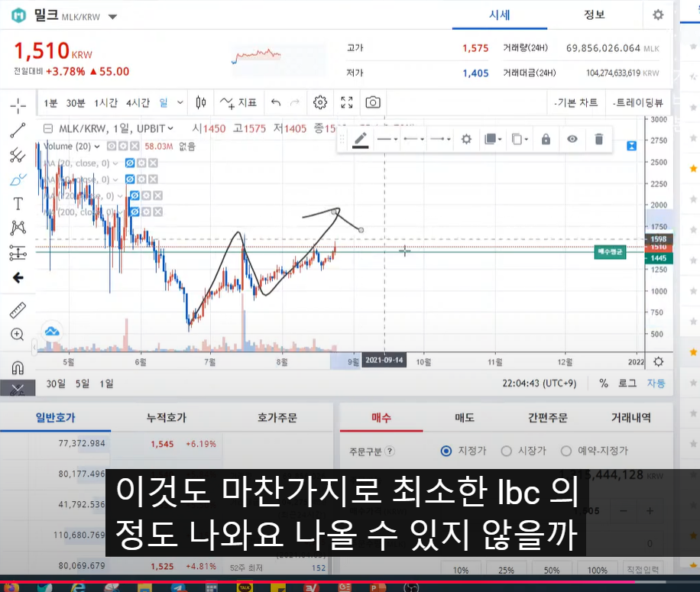The width and height of the screenshot is (700, 592).
Task: Open the MLK/KRW market selector dropdown
Action: point(112,17)
